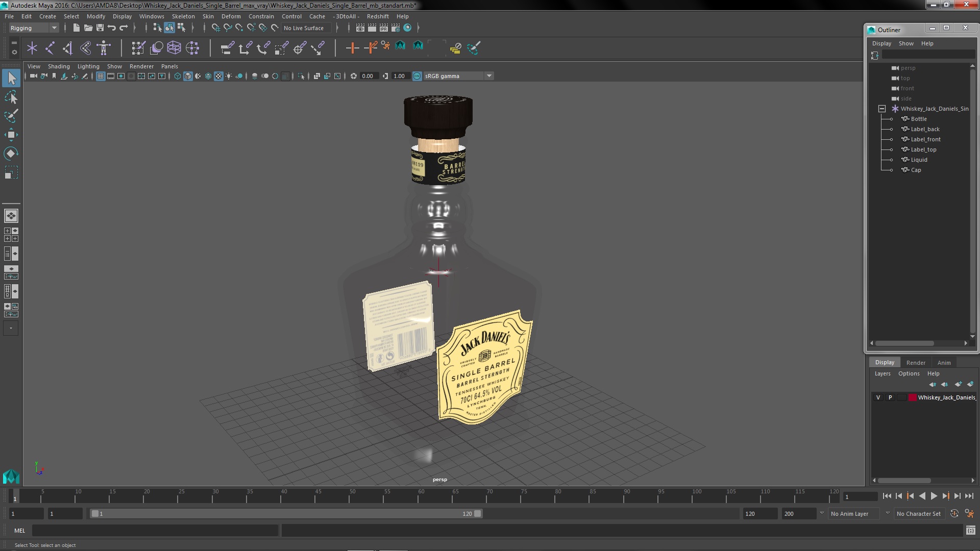Click the MEL command input field

155,531
